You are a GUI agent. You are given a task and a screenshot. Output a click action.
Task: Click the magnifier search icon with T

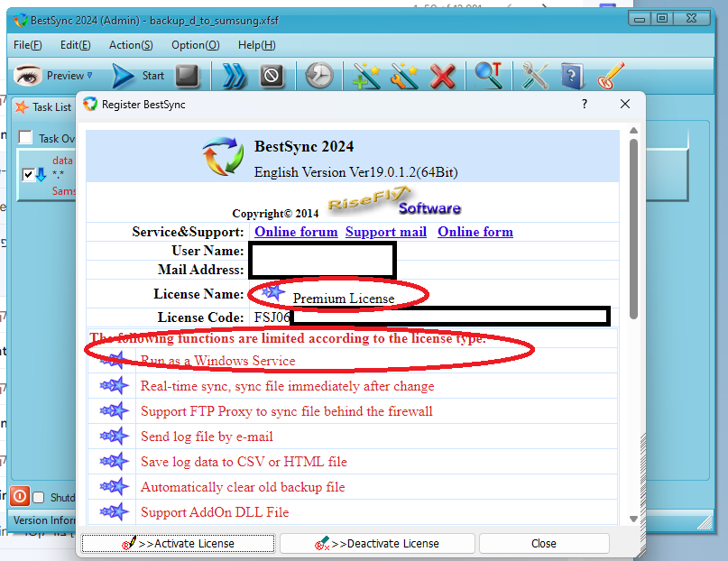488,75
